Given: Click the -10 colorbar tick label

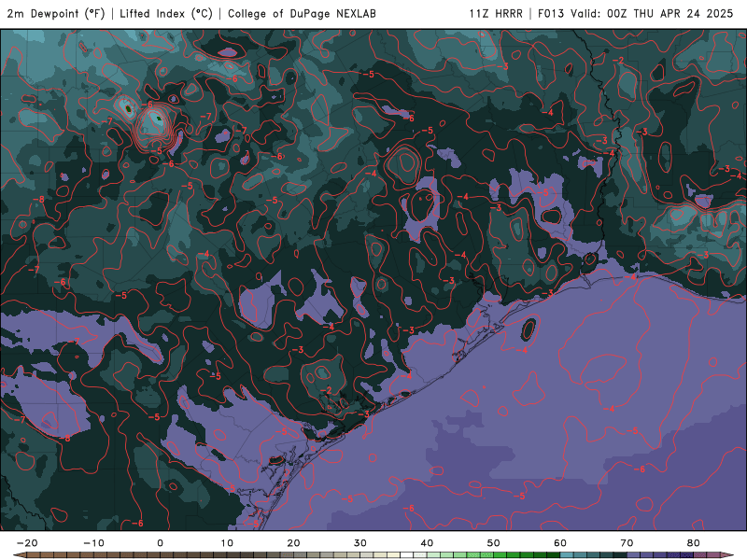Looking at the screenshot, I should (x=93, y=542).
